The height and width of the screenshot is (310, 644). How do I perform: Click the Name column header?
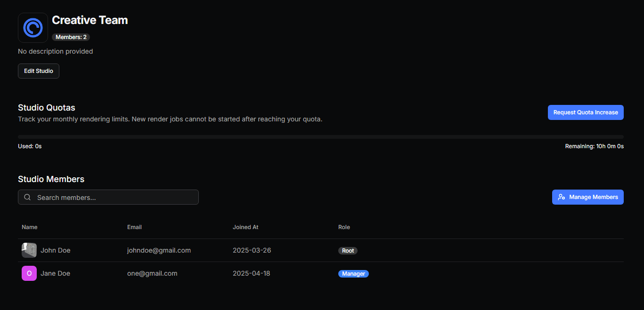pyautogui.click(x=30, y=227)
